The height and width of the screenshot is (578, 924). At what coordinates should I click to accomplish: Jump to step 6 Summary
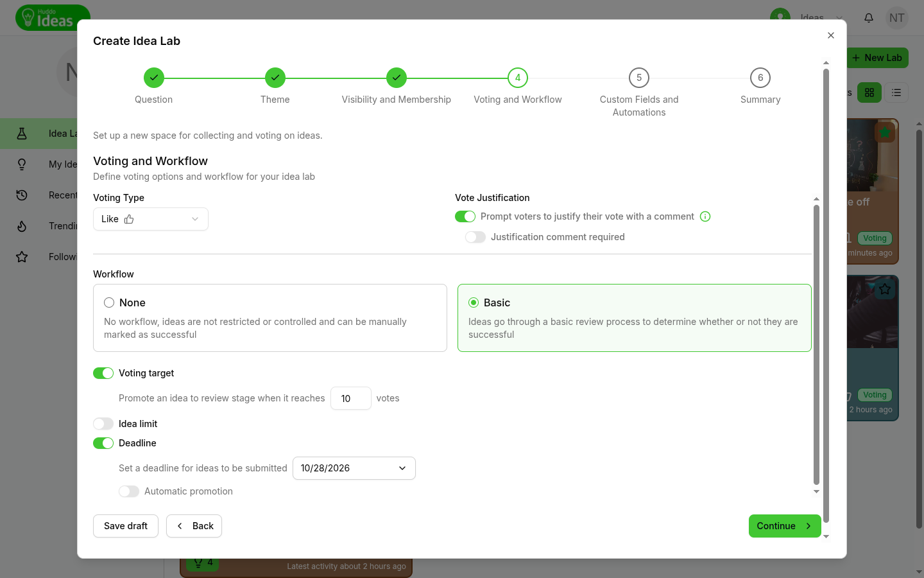(760, 78)
